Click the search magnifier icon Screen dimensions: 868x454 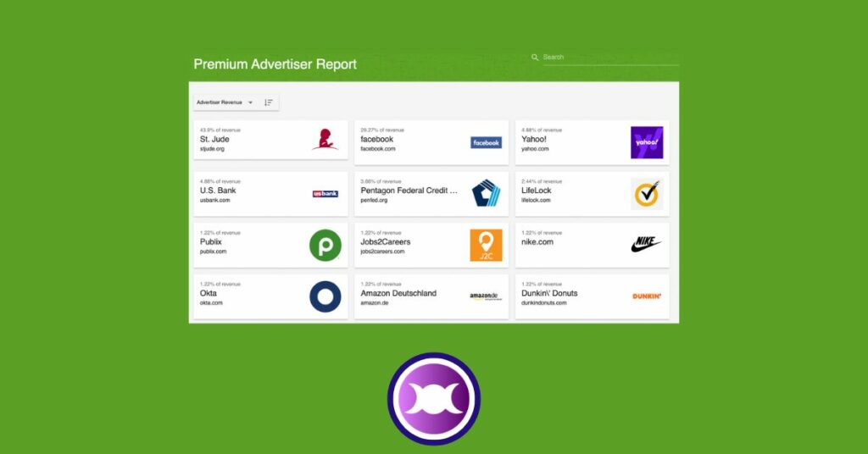(535, 57)
